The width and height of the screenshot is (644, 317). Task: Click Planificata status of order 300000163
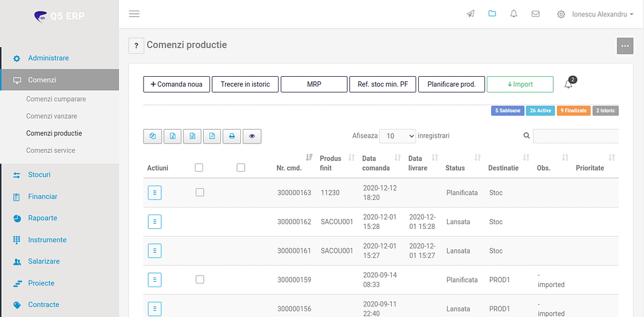tap(462, 192)
